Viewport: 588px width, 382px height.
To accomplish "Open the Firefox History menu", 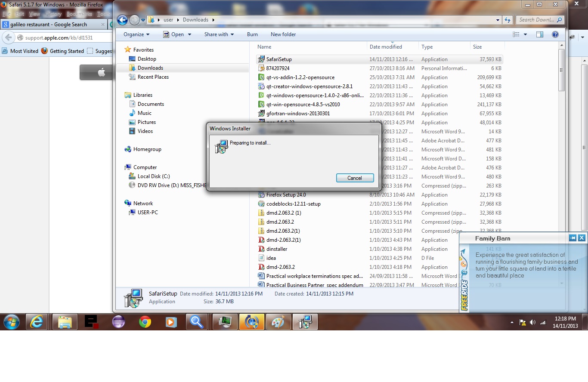I will point(53,14).
